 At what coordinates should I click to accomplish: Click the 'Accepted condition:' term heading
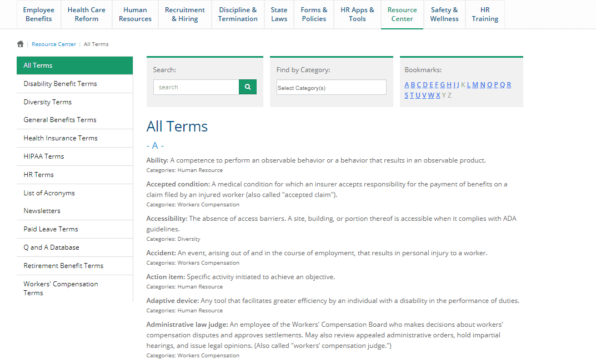click(x=178, y=184)
